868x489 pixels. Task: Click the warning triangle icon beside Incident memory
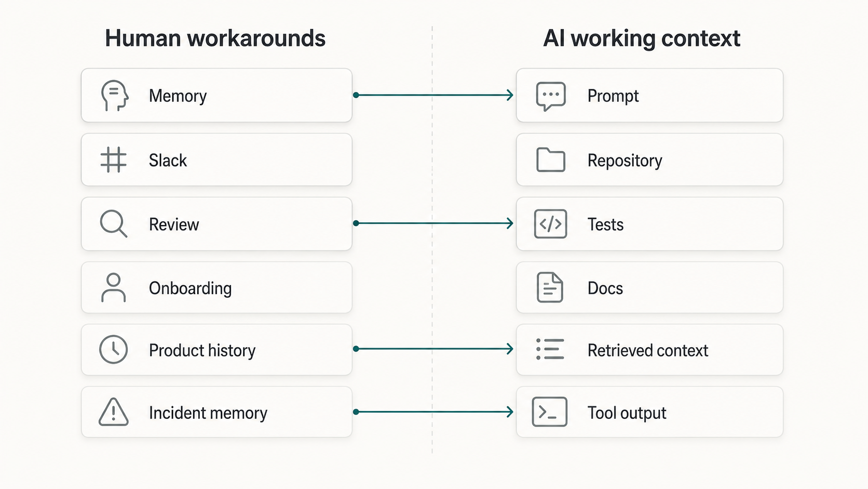click(113, 412)
